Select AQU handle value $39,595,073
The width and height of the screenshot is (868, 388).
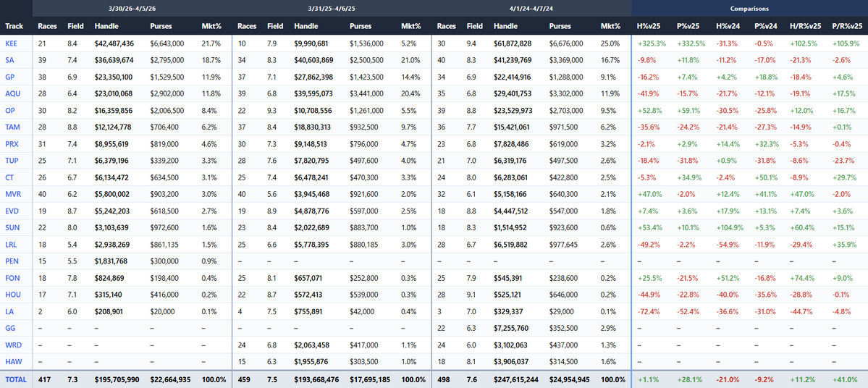[x=313, y=93]
